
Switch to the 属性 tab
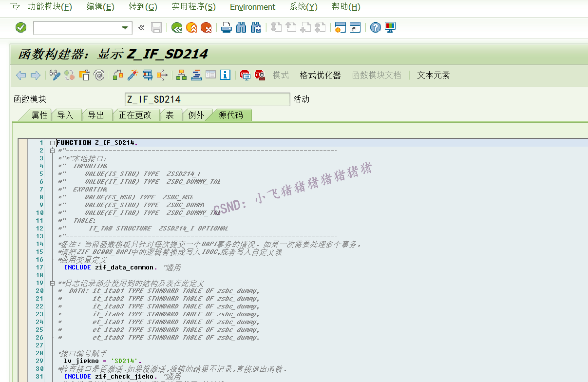[39, 115]
